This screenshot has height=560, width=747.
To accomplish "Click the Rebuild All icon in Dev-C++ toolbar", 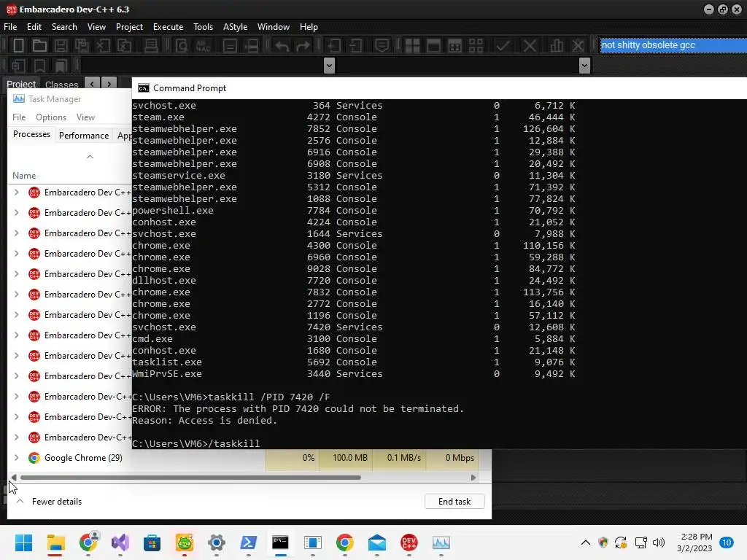I will pos(476,46).
